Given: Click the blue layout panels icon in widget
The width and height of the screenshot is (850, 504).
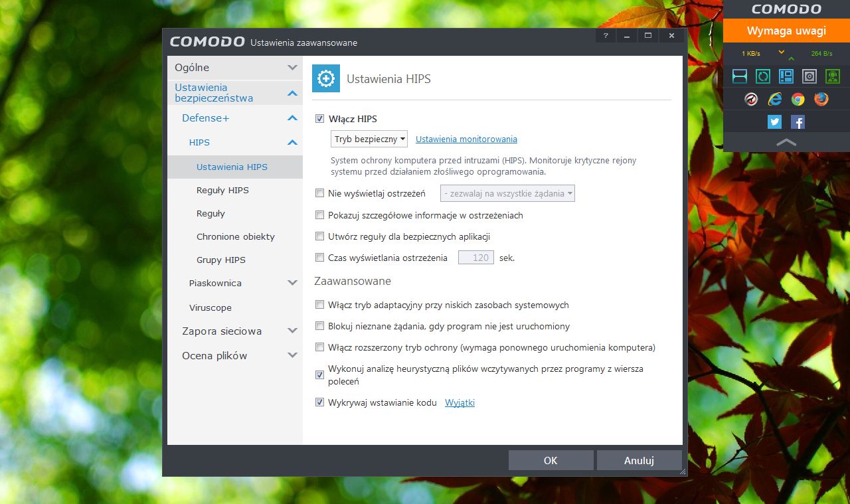Looking at the screenshot, I should pos(786,76).
